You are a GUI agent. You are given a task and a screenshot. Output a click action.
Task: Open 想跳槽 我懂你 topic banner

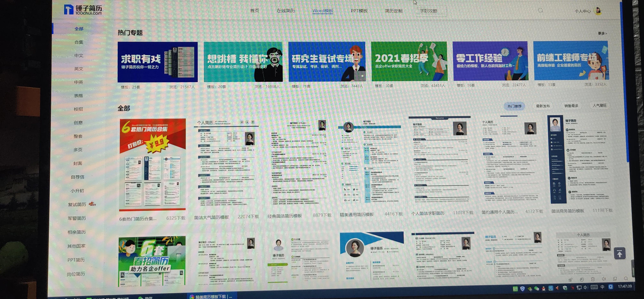click(x=243, y=61)
